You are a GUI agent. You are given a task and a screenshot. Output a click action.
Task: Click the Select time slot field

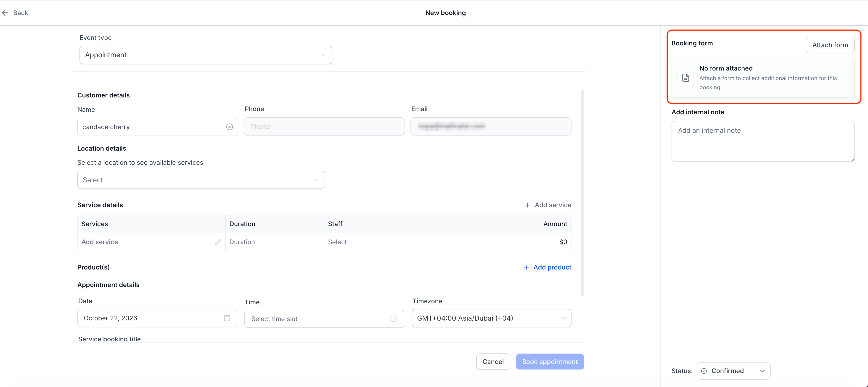pos(324,319)
